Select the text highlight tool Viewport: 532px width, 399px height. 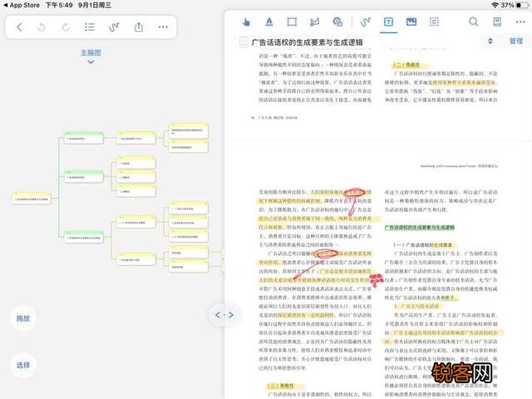tap(269, 22)
